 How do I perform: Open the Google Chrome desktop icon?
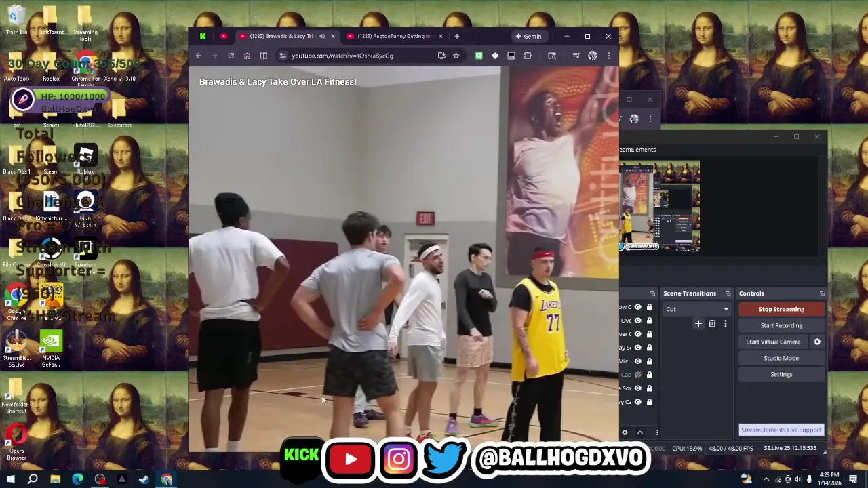point(16,304)
